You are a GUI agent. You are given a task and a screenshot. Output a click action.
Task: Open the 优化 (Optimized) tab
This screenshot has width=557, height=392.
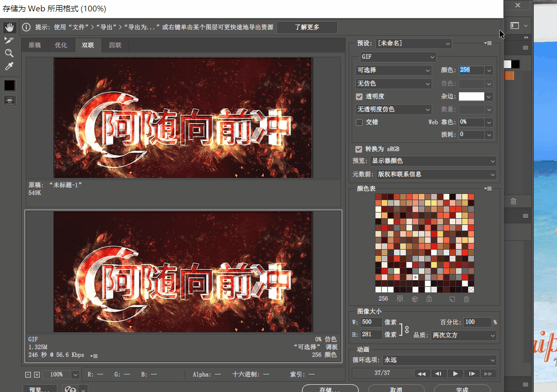61,45
